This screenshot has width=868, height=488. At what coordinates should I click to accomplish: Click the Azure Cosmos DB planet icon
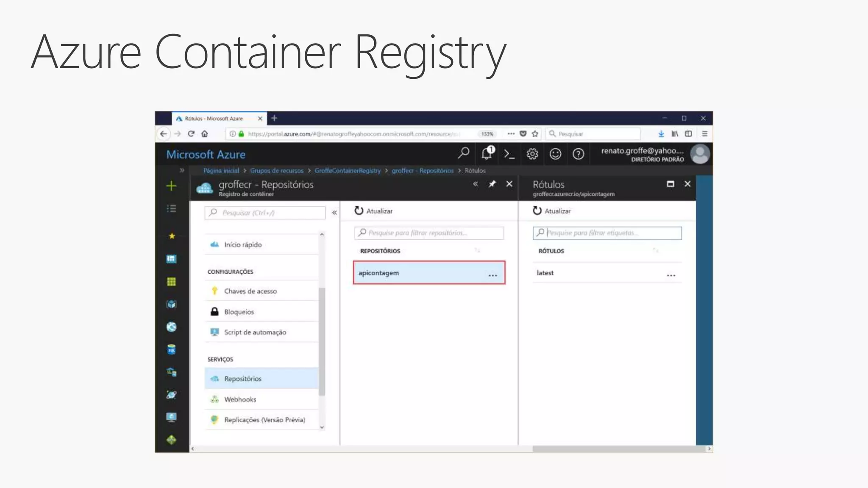click(x=171, y=395)
